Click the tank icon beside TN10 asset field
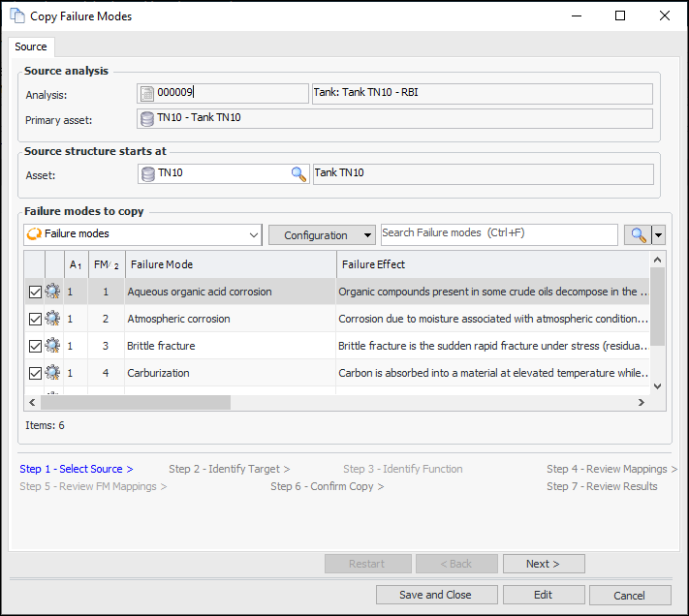The image size is (689, 616). point(148,173)
